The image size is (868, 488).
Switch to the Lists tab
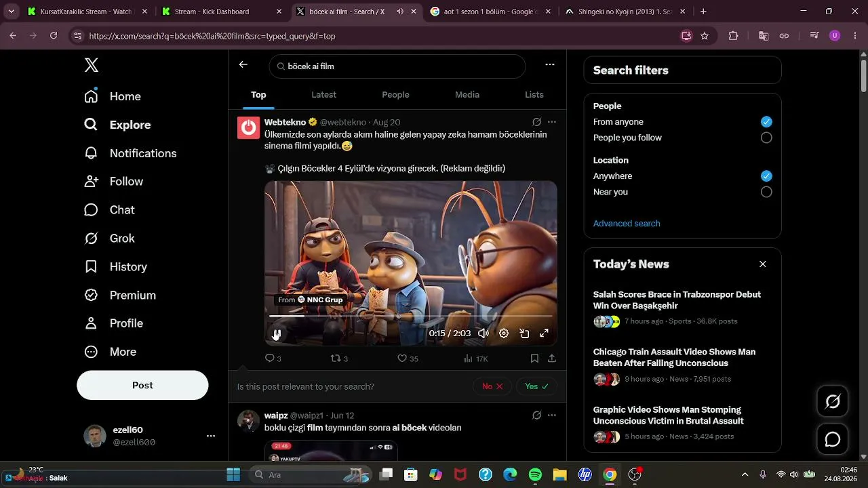click(534, 95)
